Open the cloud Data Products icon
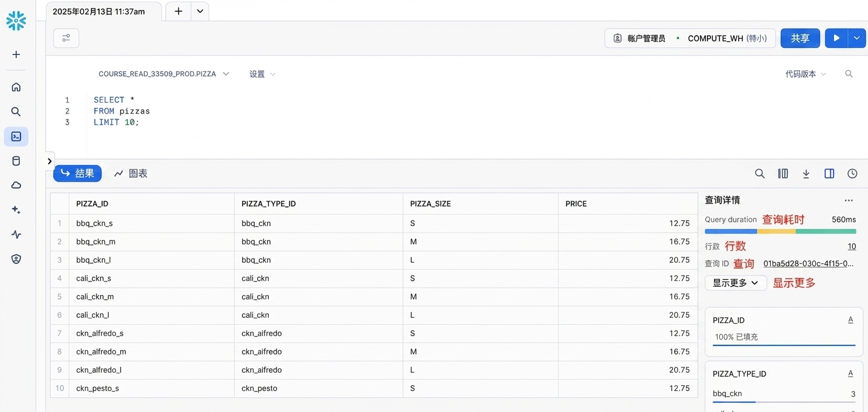The width and height of the screenshot is (868, 412). click(x=16, y=186)
